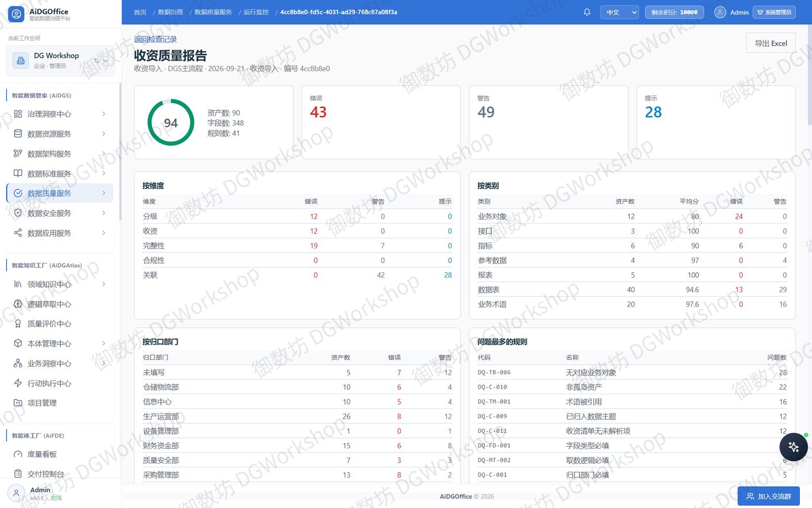Click the workspace switch arrows icon
812x508 pixels.
pyautogui.click(x=96, y=60)
